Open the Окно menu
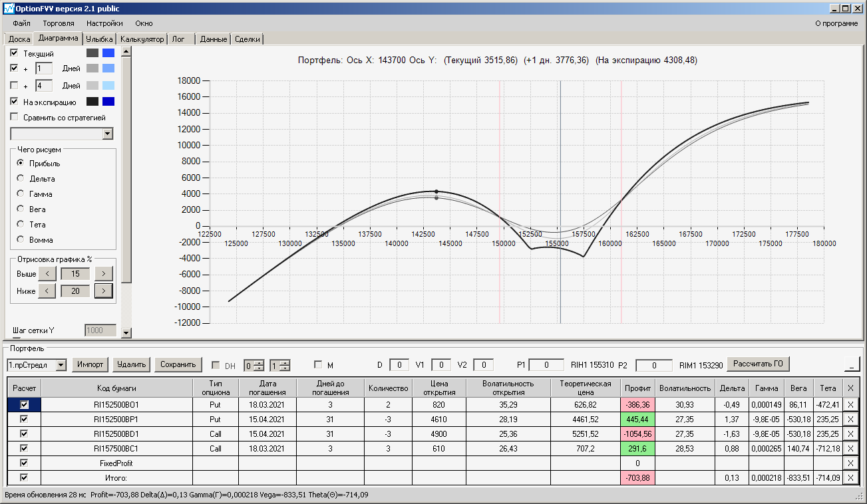867x504 pixels. click(x=144, y=23)
